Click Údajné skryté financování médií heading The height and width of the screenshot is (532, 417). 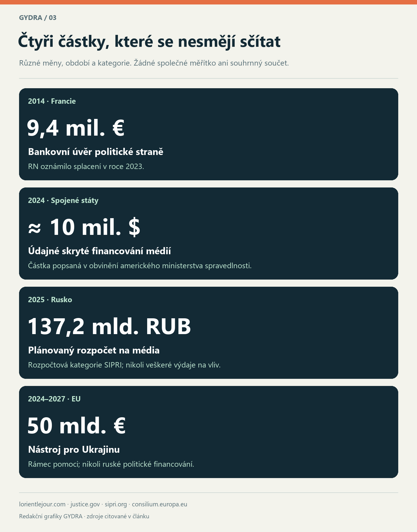coord(99,251)
